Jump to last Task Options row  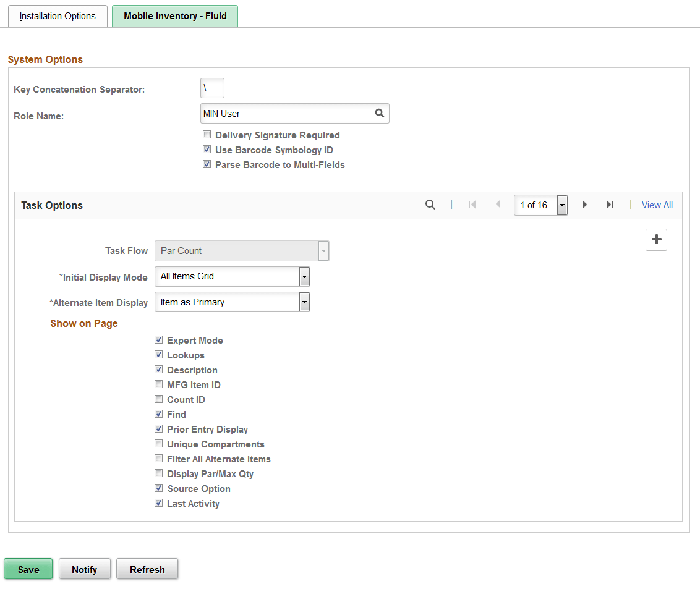610,204
